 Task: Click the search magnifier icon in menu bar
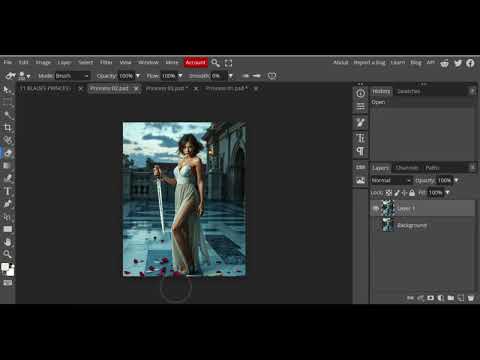(216, 63)
